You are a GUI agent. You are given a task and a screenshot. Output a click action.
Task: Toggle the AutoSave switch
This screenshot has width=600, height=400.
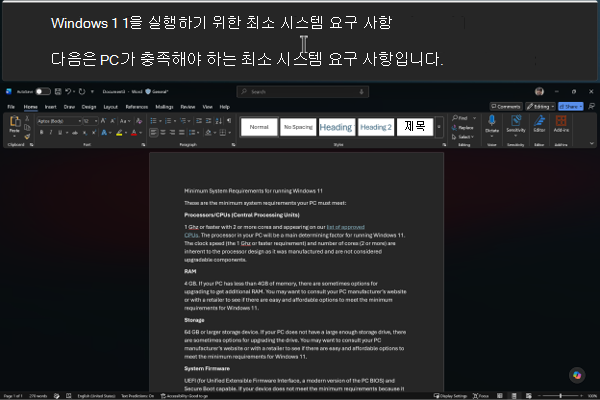[x=43, y=91]
